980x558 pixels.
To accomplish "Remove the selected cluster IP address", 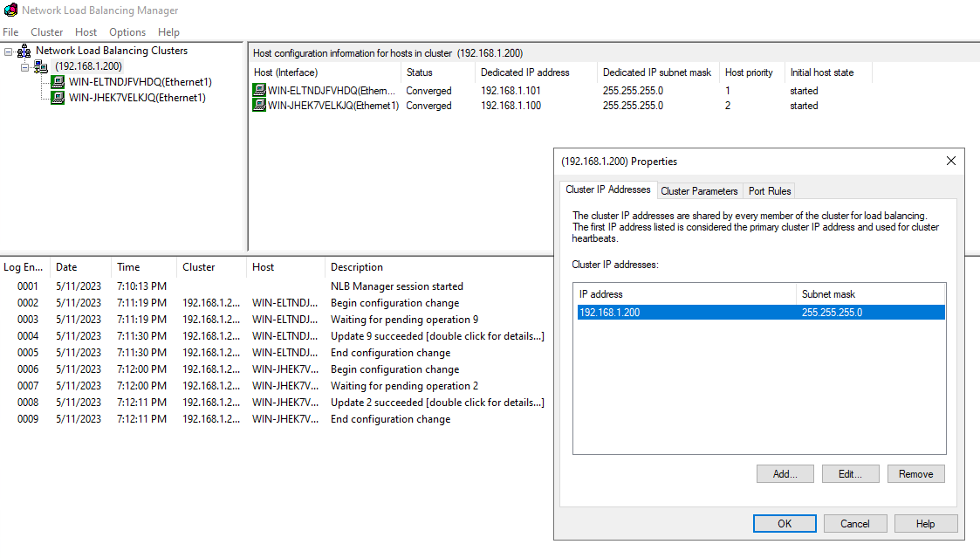I will tap(915, 473).
